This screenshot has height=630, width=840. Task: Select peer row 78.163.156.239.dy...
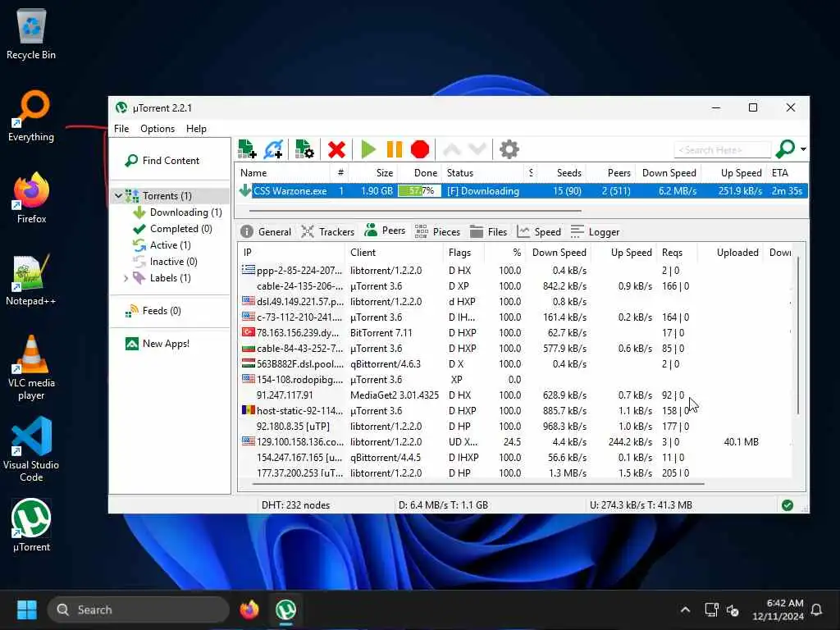(514, 333)
